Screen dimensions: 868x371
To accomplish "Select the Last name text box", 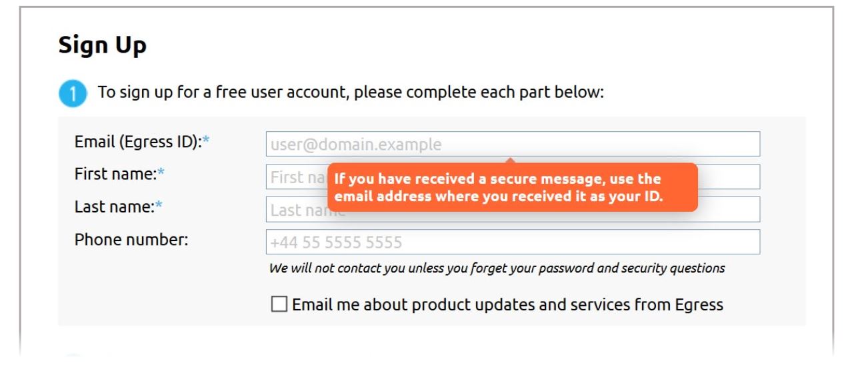I will tap(513, 209).
